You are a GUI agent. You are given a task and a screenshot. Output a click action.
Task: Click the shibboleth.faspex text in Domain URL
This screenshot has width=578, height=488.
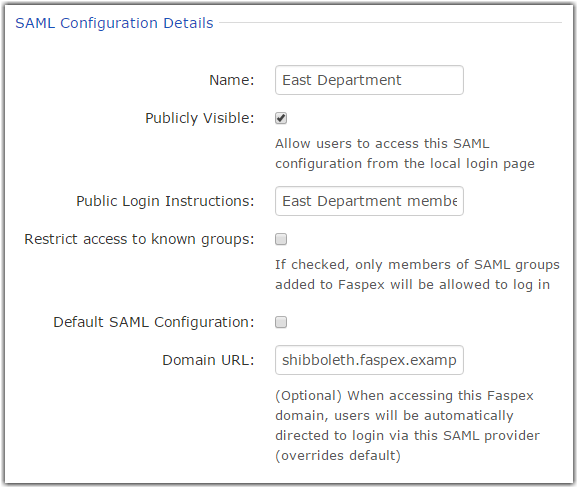(369, 360)
